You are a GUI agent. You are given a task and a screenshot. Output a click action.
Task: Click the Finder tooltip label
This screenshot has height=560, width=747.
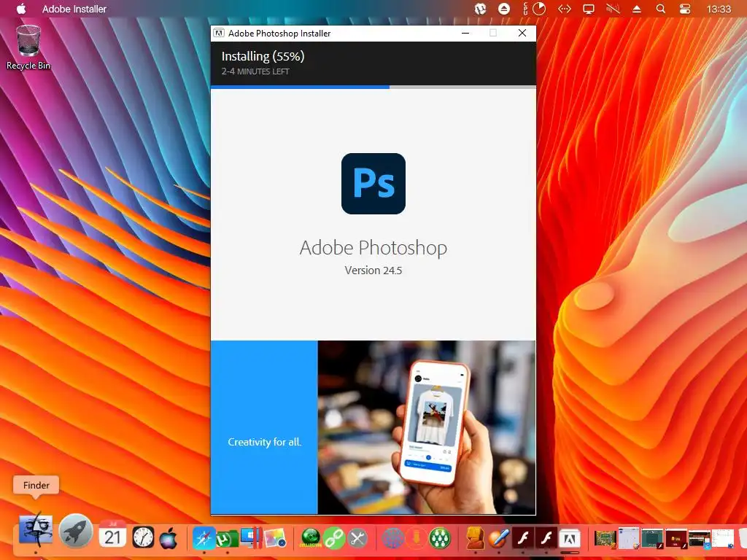click(x=36, y=485)
